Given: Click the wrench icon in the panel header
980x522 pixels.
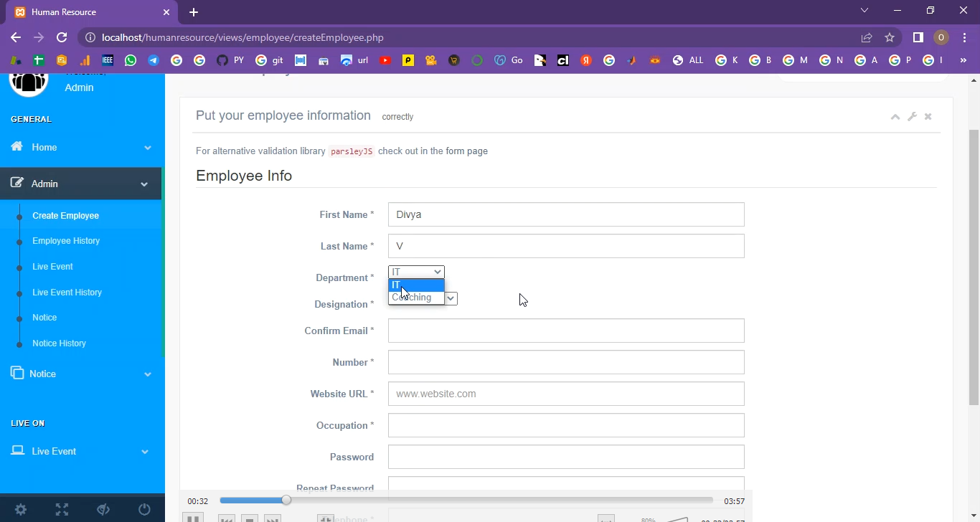Looking at the screenshot, I should tap(912, 117).
